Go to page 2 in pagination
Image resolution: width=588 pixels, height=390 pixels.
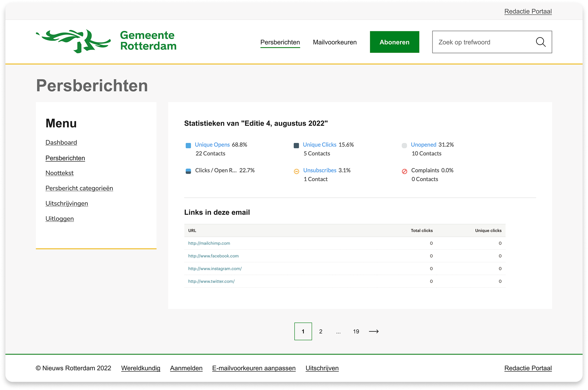(x=321, y=331)
